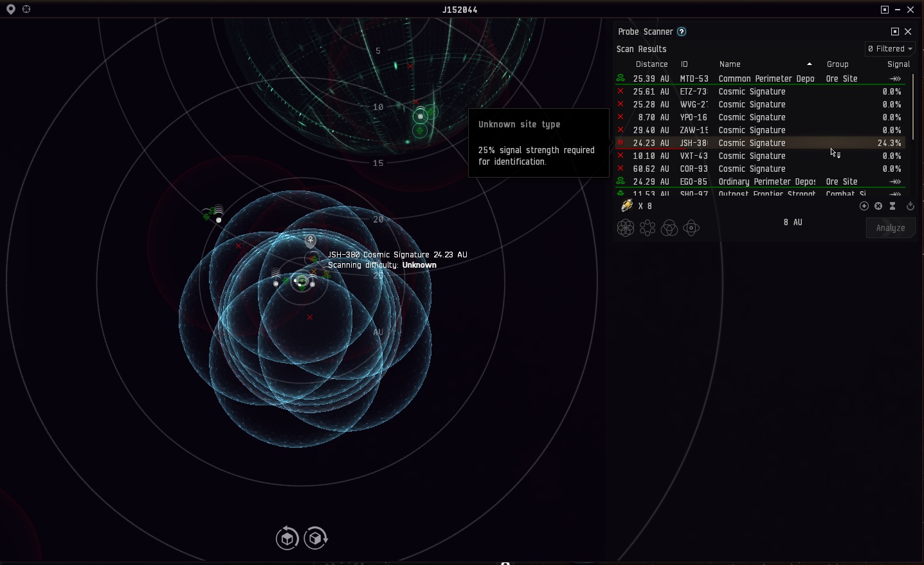Click the red X icon beside ETZ-73
This screenshot has height=565, width=924.
[621, 91]
